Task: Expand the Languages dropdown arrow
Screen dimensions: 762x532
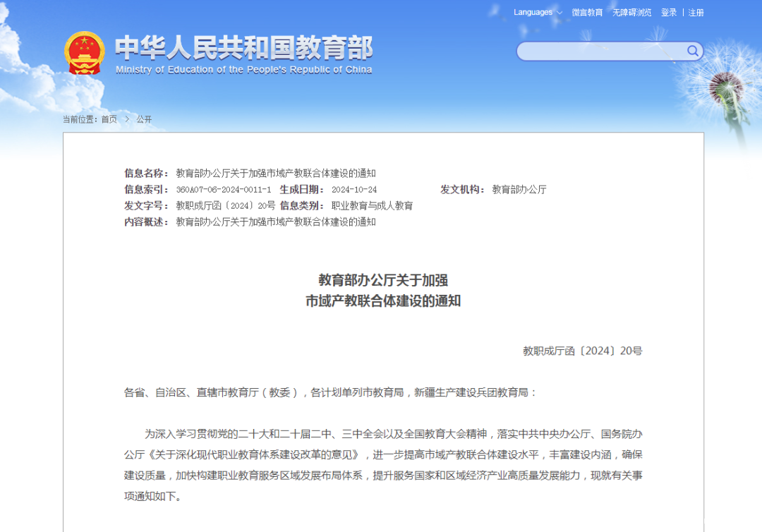Action: point(560,13)
